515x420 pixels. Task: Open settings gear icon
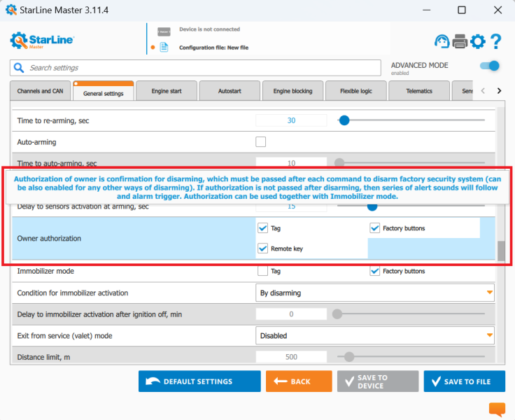tap(477, 42)
